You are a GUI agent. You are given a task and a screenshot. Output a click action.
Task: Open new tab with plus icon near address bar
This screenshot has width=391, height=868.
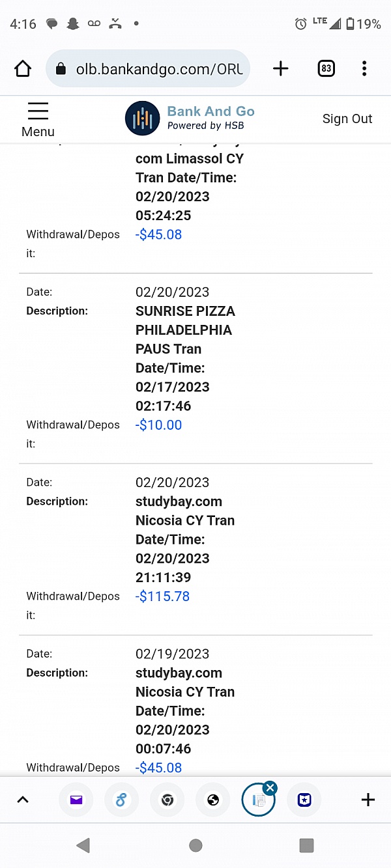[x=281, y=68]
